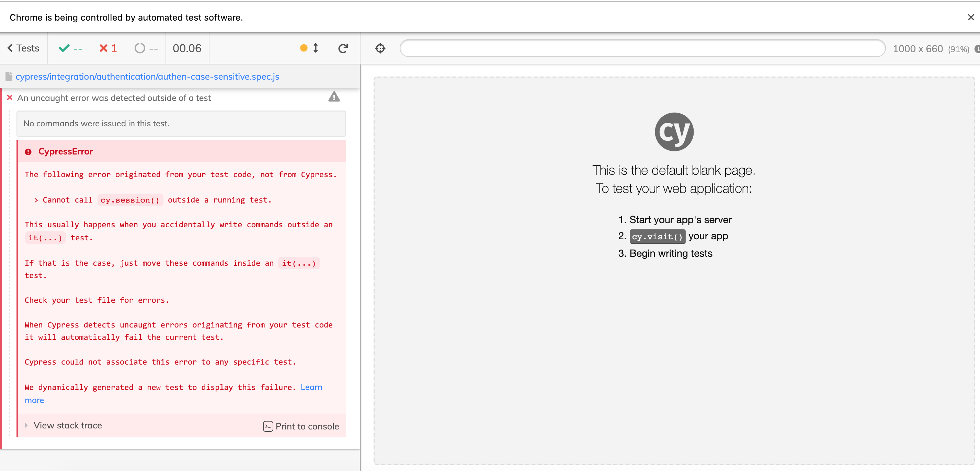This screenshot has height=471, width=980.
Task: Click 'Start your app's server' text
Action: [680, 219]
